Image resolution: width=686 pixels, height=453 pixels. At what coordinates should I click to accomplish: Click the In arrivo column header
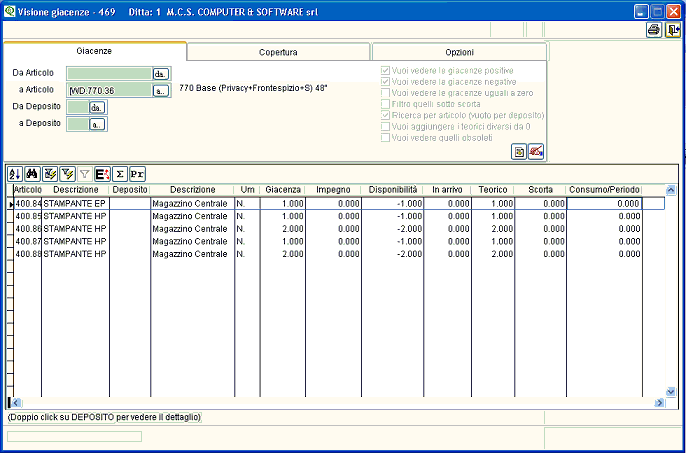[x=447, y=190]
